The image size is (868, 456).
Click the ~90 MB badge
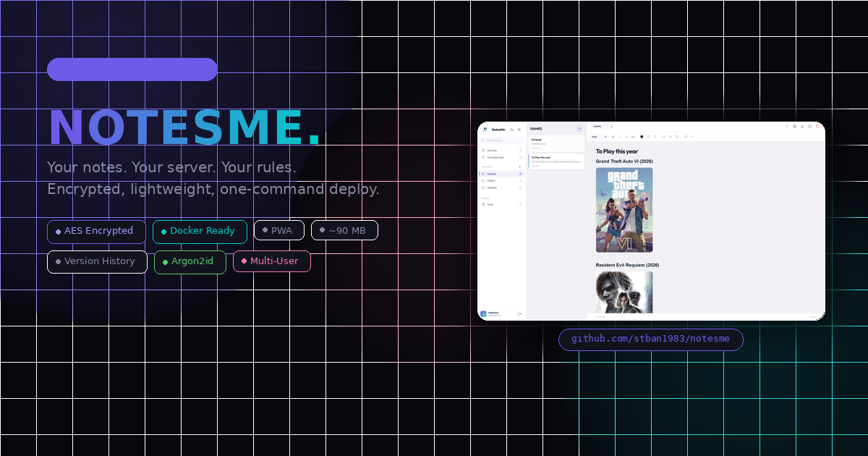click(x=344, y=231)
